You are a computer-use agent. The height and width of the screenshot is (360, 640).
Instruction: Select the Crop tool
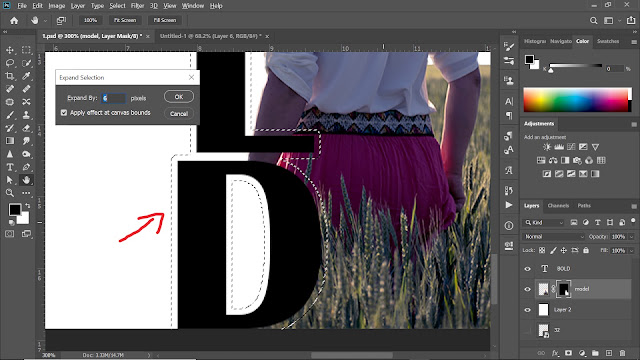[10, 76]
